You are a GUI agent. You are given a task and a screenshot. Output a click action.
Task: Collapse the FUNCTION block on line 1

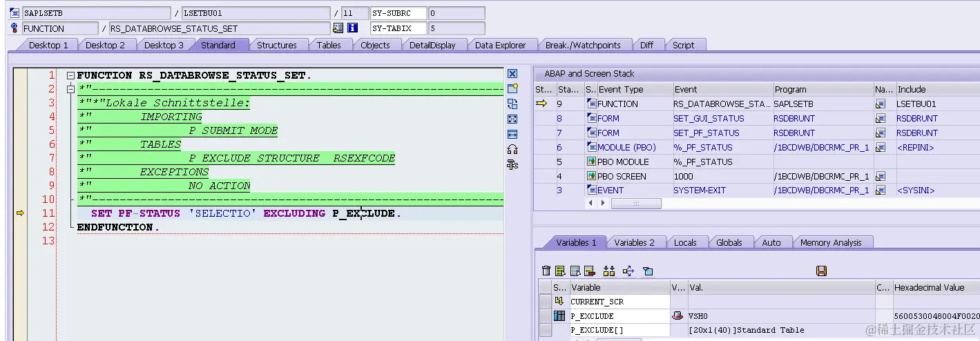point(70,75)
